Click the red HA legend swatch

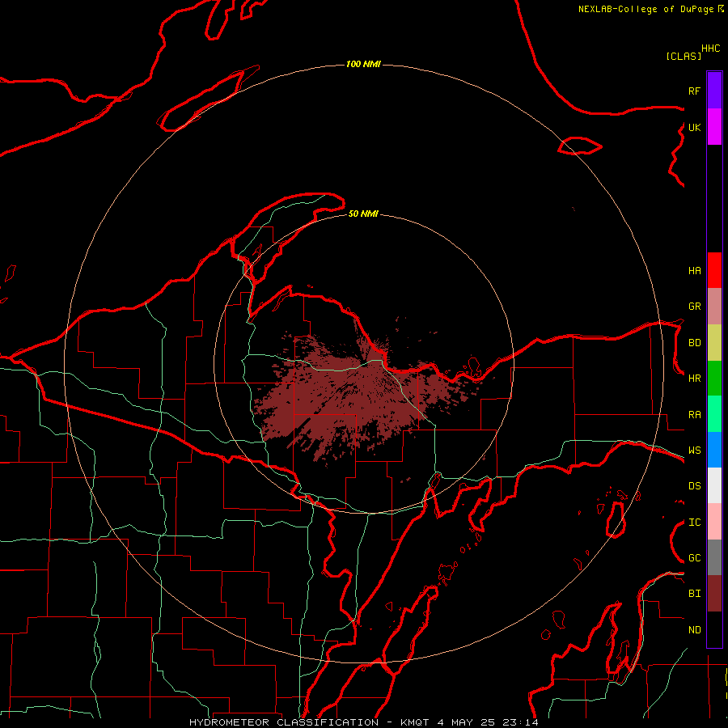[x=714, y=270]
